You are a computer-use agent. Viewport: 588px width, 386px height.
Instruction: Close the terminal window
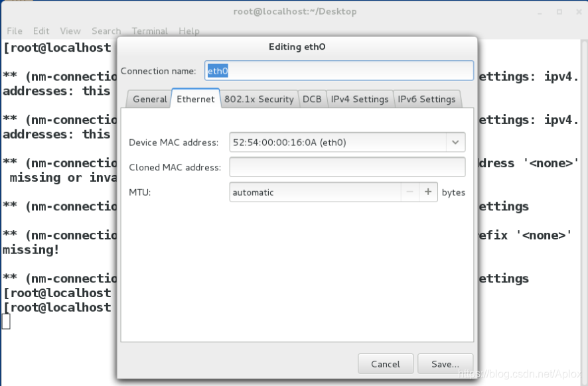click(579, 12)
